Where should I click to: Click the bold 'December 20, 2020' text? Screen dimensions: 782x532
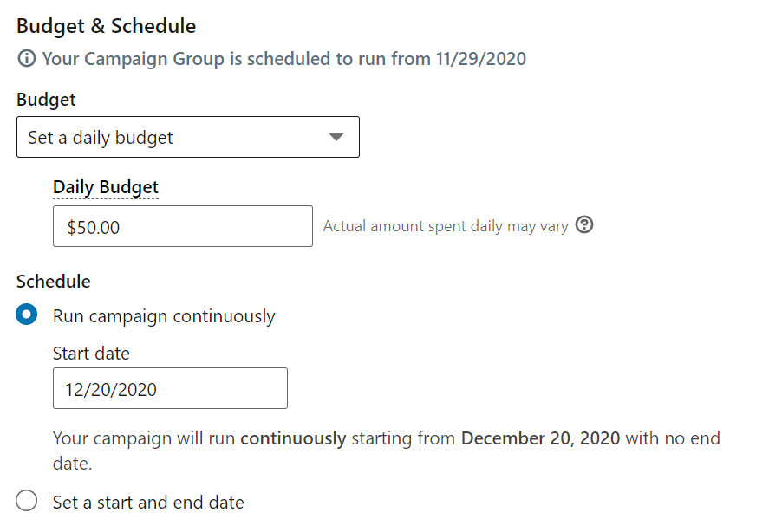(541, 438)
